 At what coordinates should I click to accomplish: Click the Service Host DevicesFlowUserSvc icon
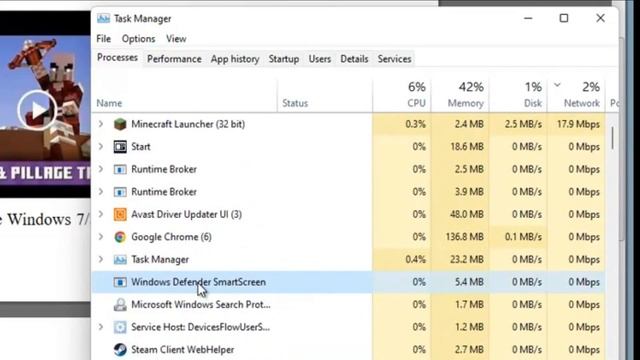coord(120,327)
